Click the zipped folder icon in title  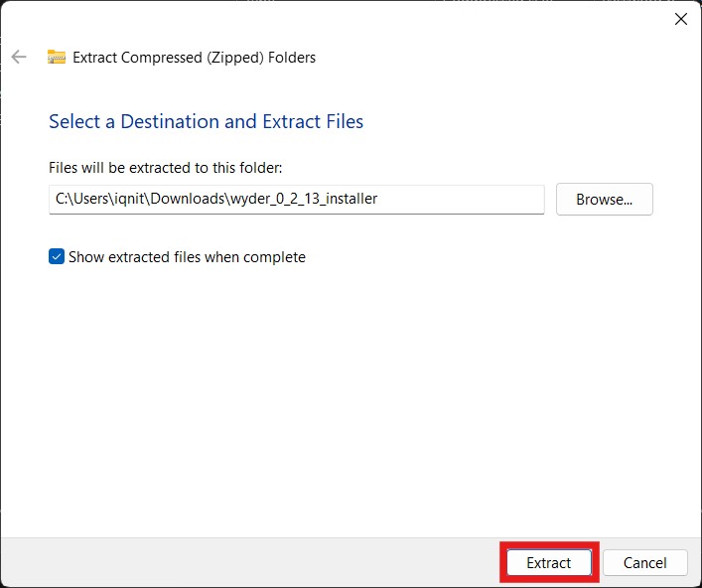tap(57, 58)
